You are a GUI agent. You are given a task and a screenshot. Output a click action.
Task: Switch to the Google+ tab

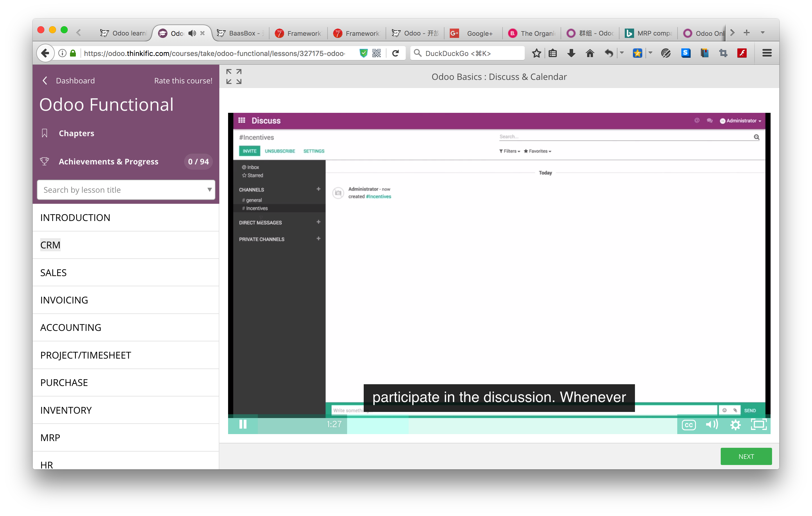pos(479,33)
